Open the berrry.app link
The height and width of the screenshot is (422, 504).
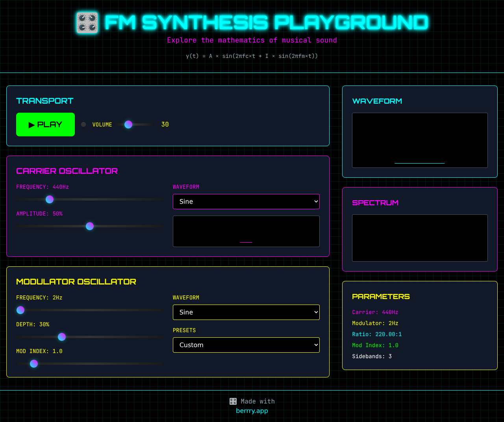[x=252, y=411]
